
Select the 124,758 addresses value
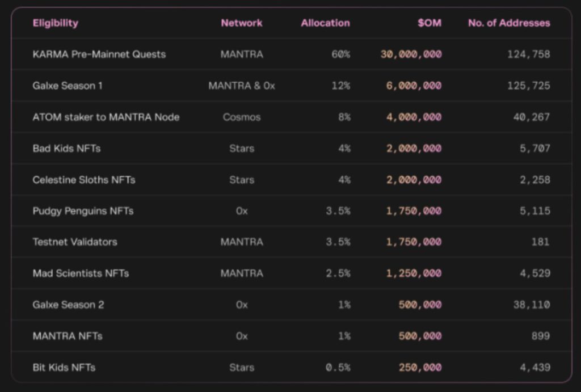tap(528, 54)
